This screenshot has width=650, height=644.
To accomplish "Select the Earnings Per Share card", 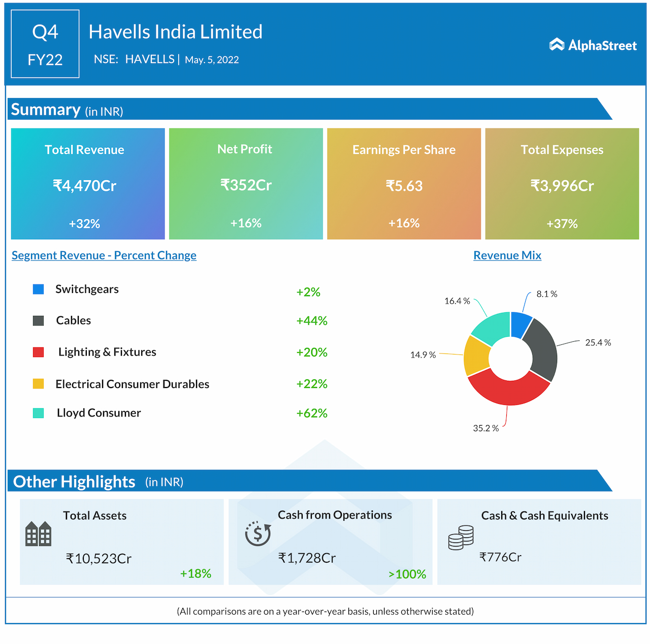I will click(404, 184).
